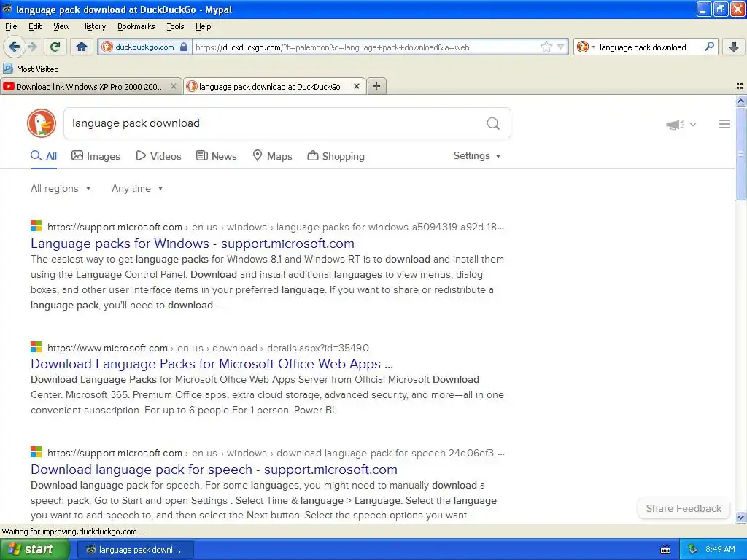Reload the page with the refresh icon
The image size is (747, 560).
(55, 47)
